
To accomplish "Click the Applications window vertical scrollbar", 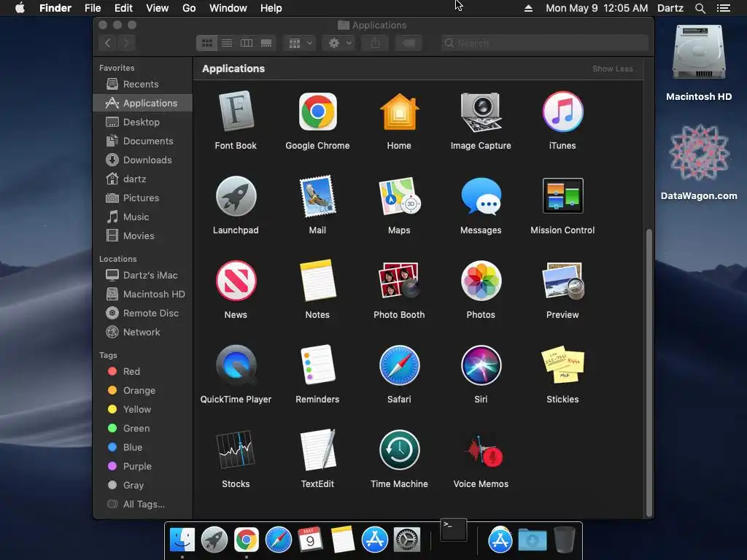I will [x=649, y=373].
